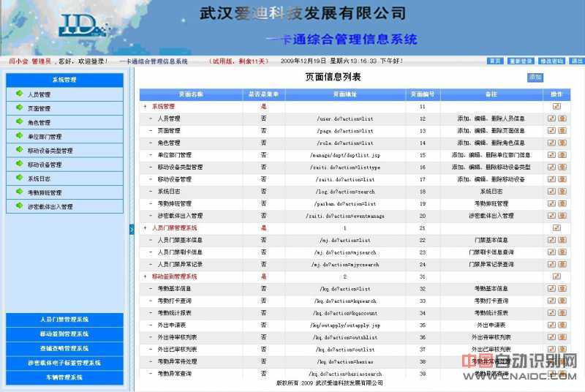Open 涉密载体出入管理 in the sidebar menu
This screenshot has height=392, width=585.
pyautogui.click(x=50, y=207)
